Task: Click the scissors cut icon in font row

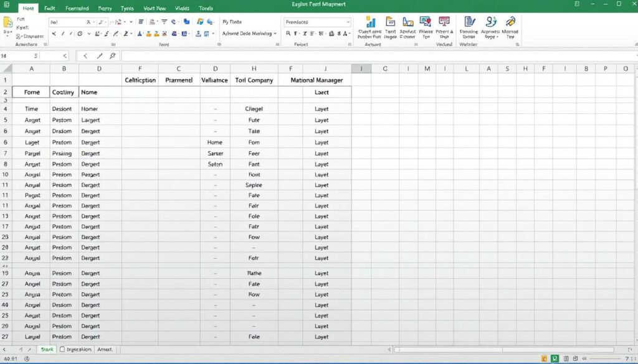Action: pyautogui.click(x=54, y=34)
